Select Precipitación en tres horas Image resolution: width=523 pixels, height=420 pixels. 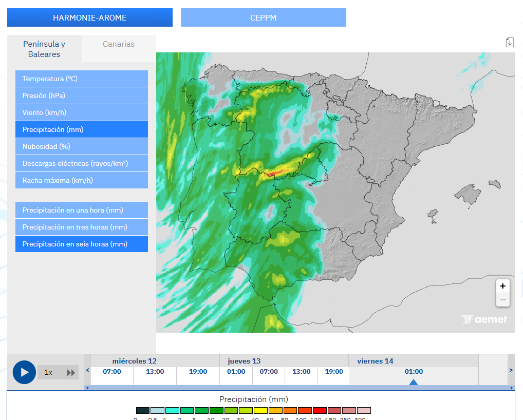point(81,227)
